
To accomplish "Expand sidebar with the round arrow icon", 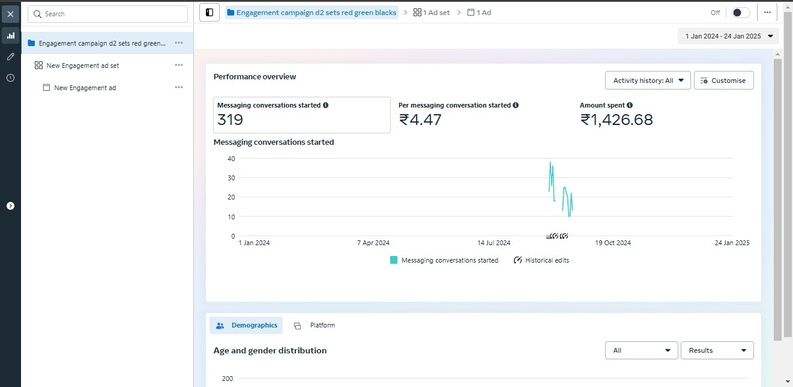I will coord(10,206).
